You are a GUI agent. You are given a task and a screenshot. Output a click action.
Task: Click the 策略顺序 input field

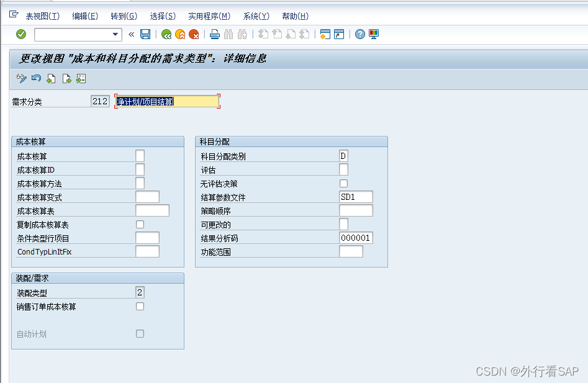pos(356,210)
